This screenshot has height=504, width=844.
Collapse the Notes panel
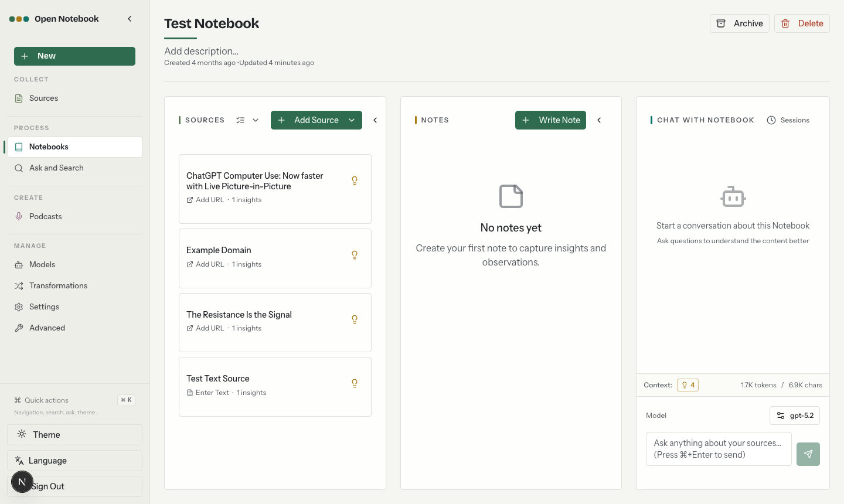599,120
